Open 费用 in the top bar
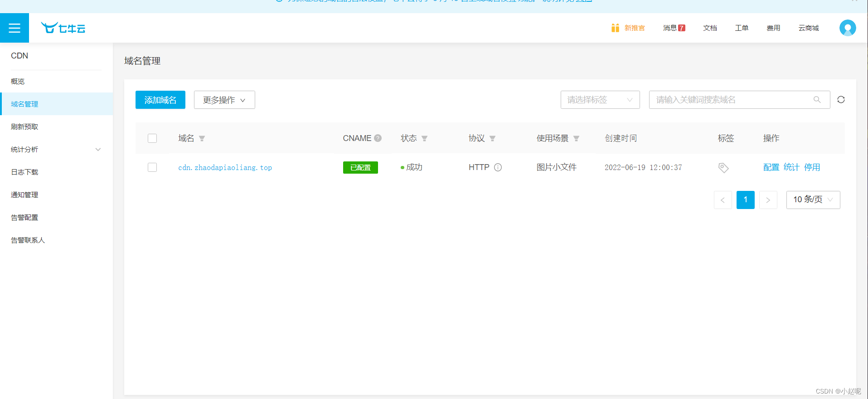The image size is (868, 399). (773, 28)
